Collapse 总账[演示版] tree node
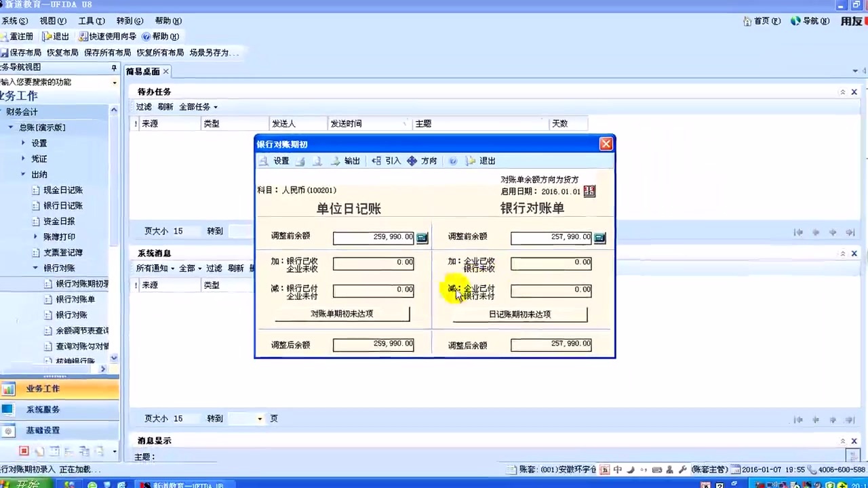Screen dimensions: 868x488 (x=11, y=127)
